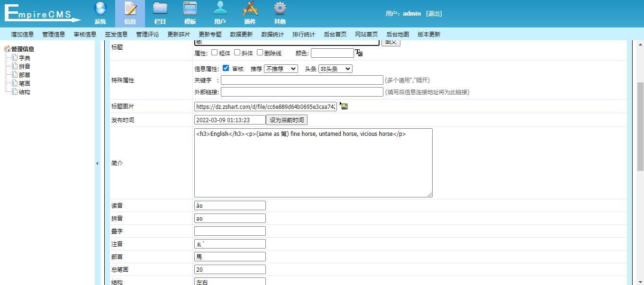The height and width of the screenshot is (285, 644).
Task: Toggle the 删除线 strikethrough checkbox
Action: [260, 53]
